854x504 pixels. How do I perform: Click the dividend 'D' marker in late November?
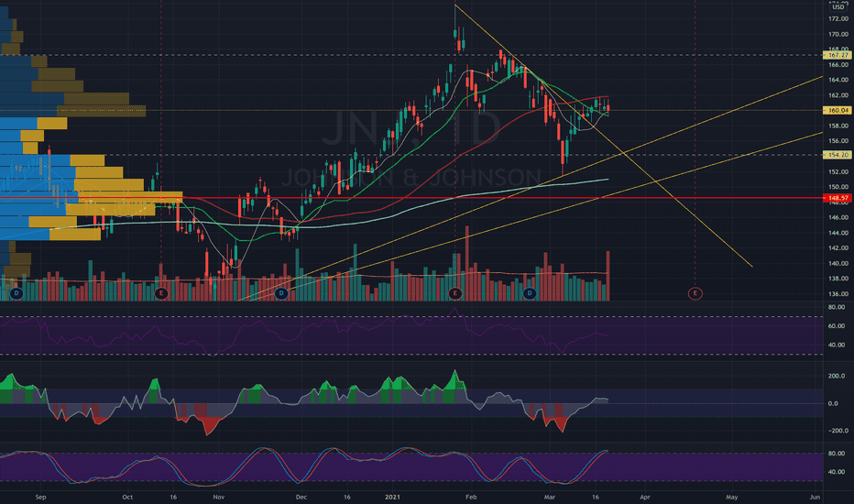pyautogui.click(x=281, y=293)
